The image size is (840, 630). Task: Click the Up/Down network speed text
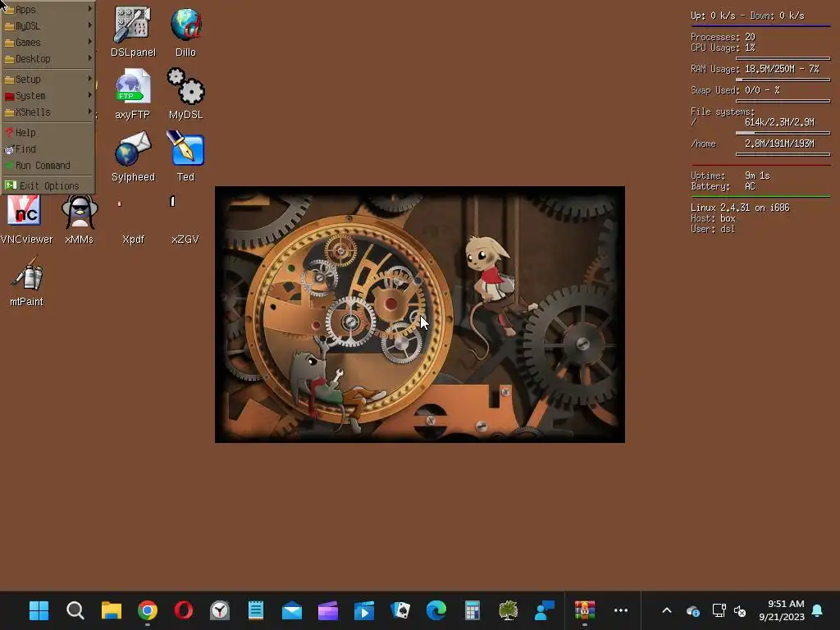[x=747, y=16]
